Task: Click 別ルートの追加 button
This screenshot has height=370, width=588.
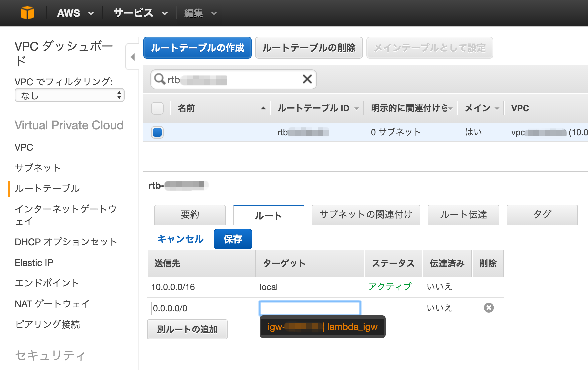Action: (x=187, y=329)
